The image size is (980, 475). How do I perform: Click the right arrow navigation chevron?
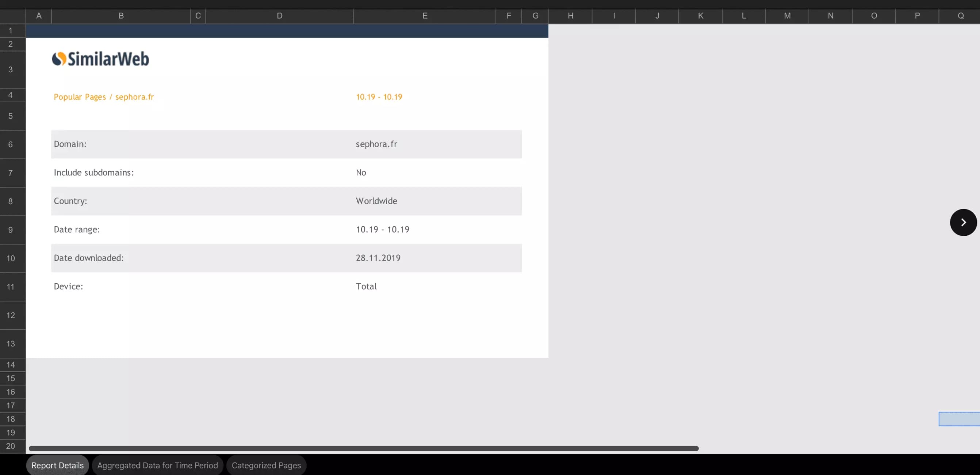(963, 222)
